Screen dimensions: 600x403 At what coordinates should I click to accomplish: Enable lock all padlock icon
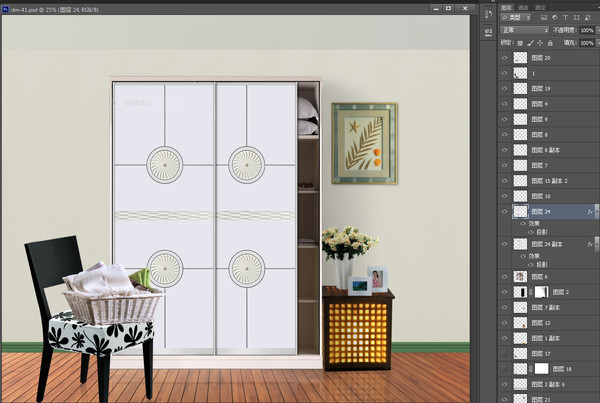pos(550,43)
